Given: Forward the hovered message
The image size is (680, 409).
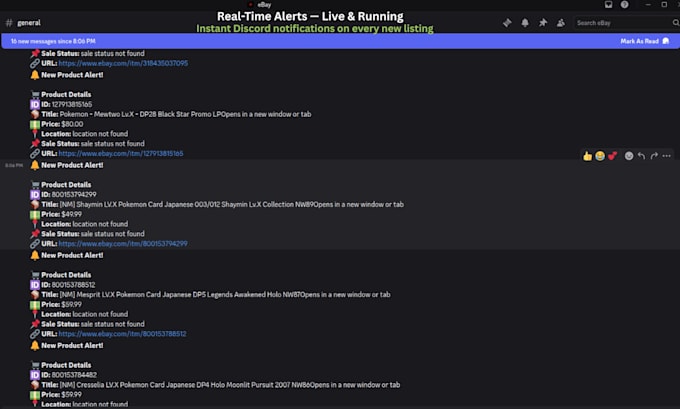Looking at the screenshot, I should (x=654, y=156).
